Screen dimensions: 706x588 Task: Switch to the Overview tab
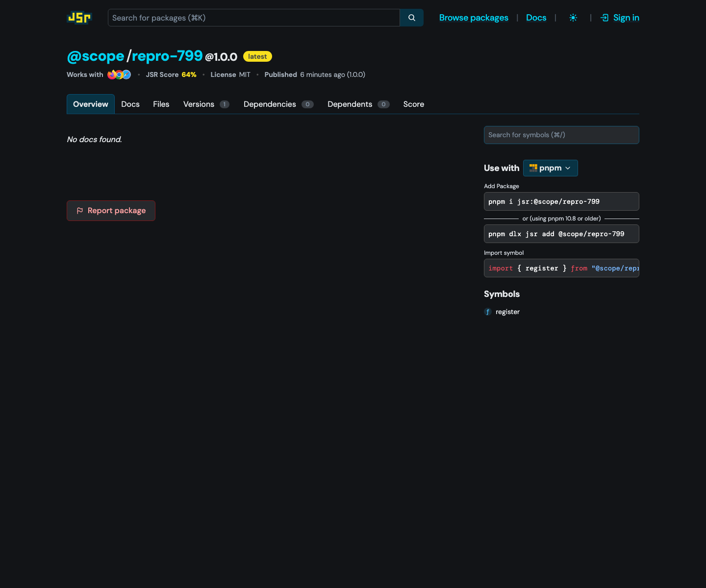coord(91,104)
